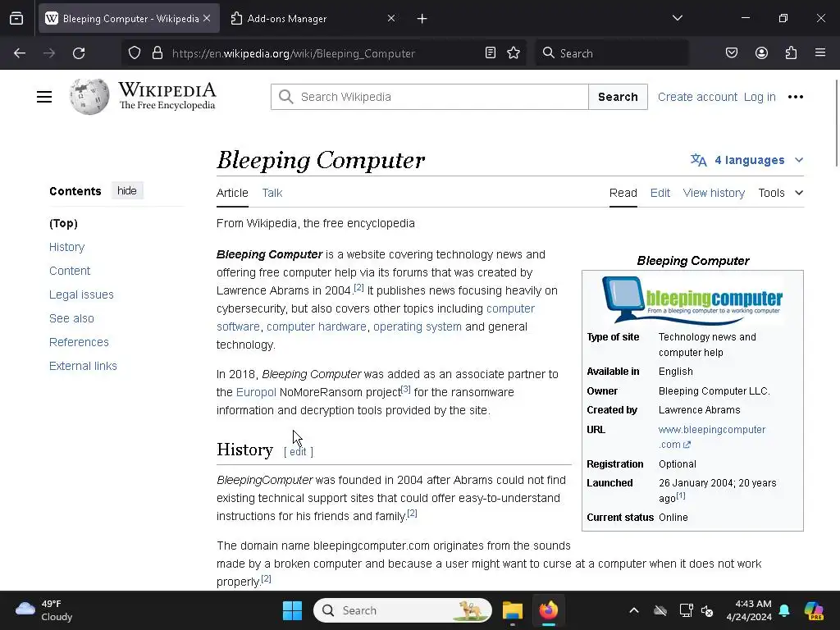Show site security padlock info
Viewport: 840px width, 630px height.
pyautogui.click(x=157, y=53)
